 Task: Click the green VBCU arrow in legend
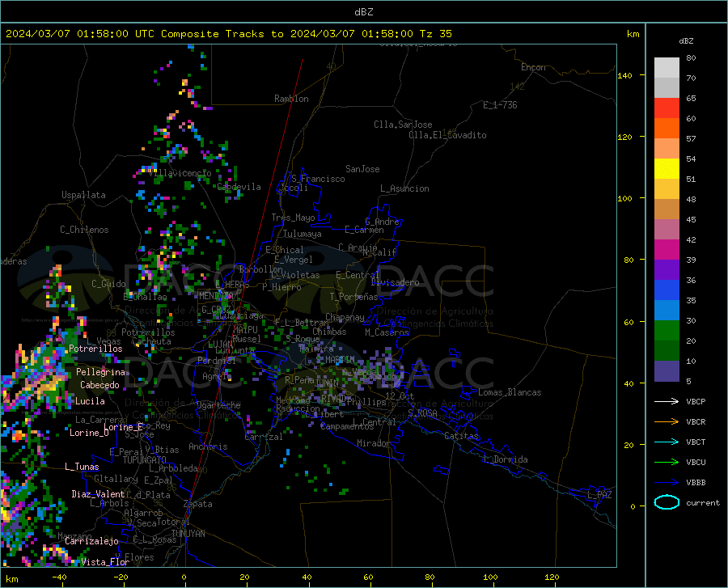[667, 462]
